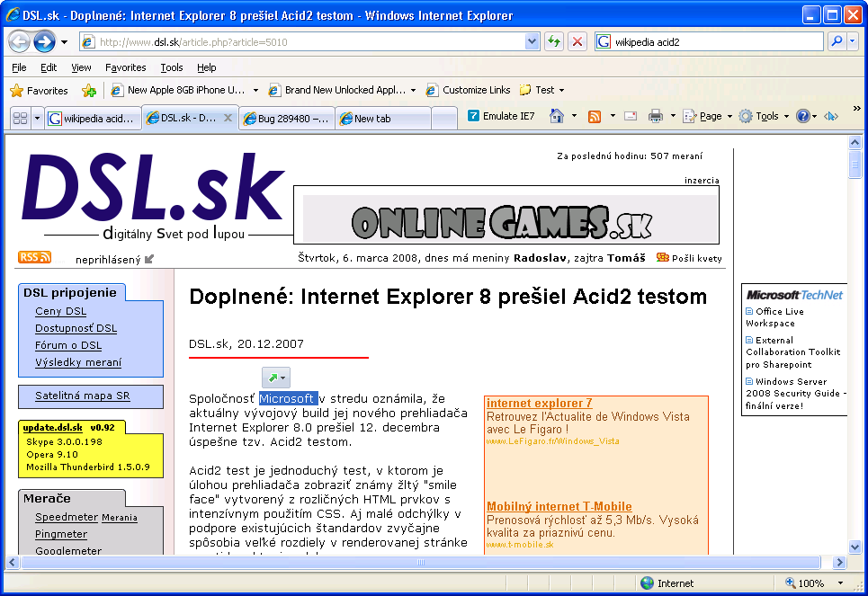Open the View menu
The image size is (868, 596).
pos(81,67)
